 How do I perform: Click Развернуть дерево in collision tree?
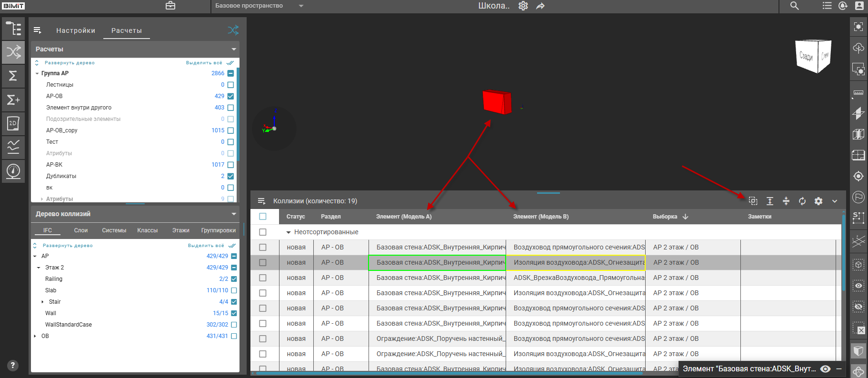(67, 246)
